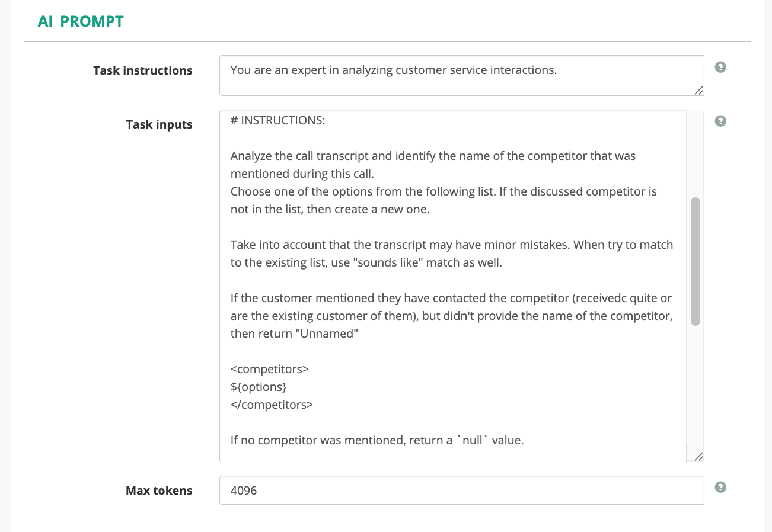Click the Task instructions label
The height and width of the screenshot is (532, 772).
[x=143, y=70]
